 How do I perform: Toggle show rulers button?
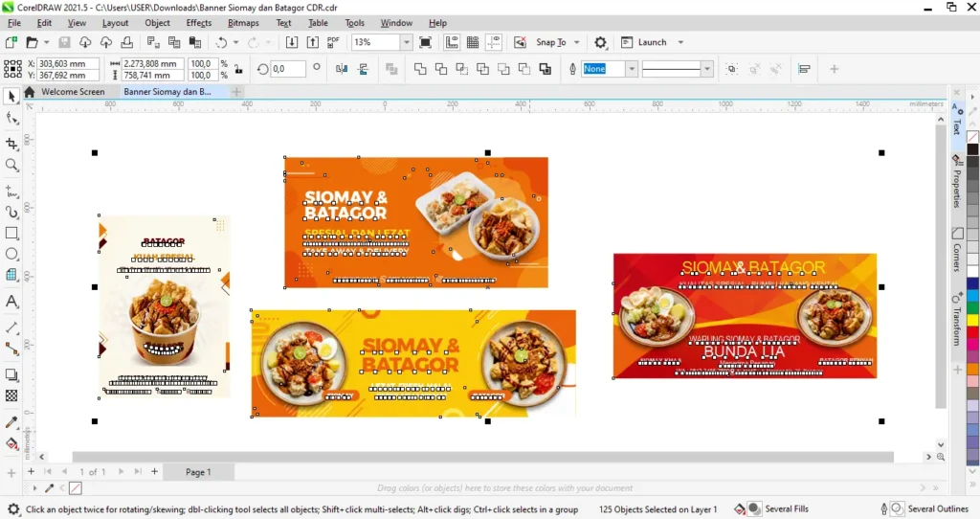point(452,42)
